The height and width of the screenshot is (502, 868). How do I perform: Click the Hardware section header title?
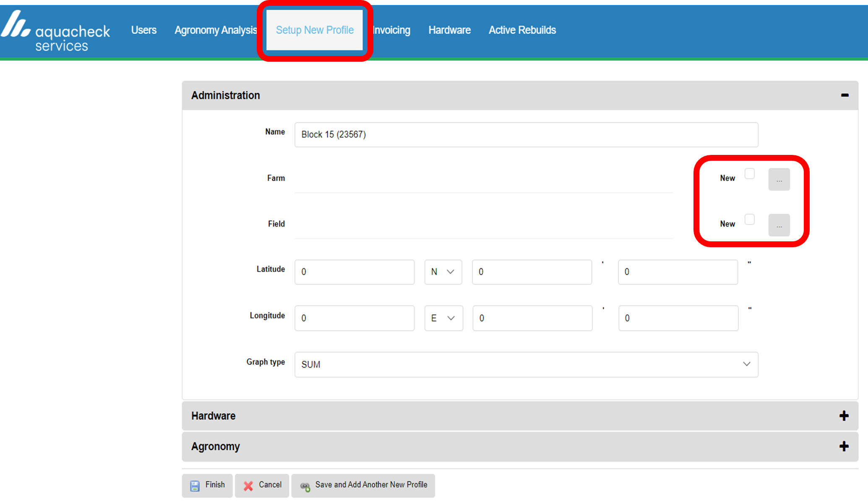[214, 416]
